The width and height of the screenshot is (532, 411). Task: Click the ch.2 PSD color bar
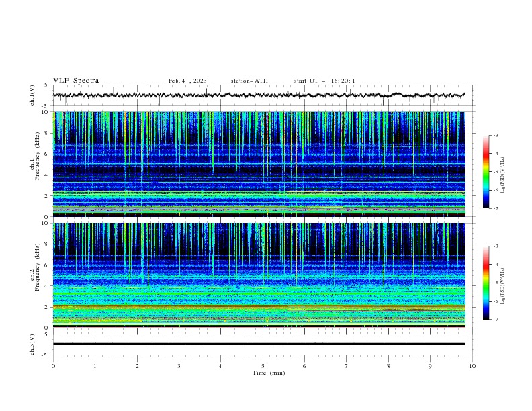(486, 283)
